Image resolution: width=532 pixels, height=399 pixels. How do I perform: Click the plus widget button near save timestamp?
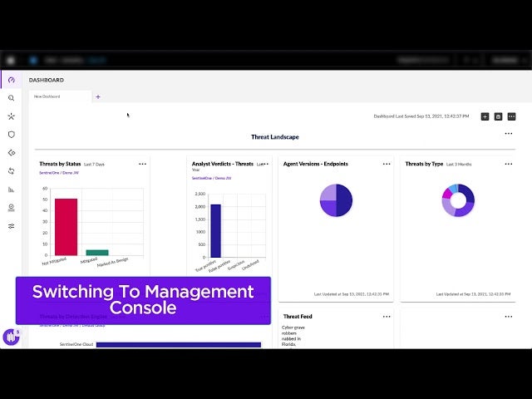pyautogui.click(x=485, y=116)
